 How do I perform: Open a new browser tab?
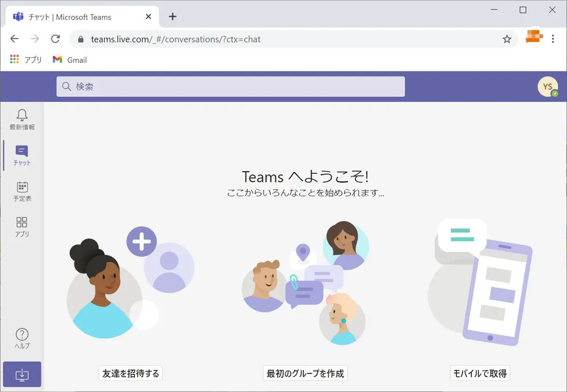pos(172,16)
